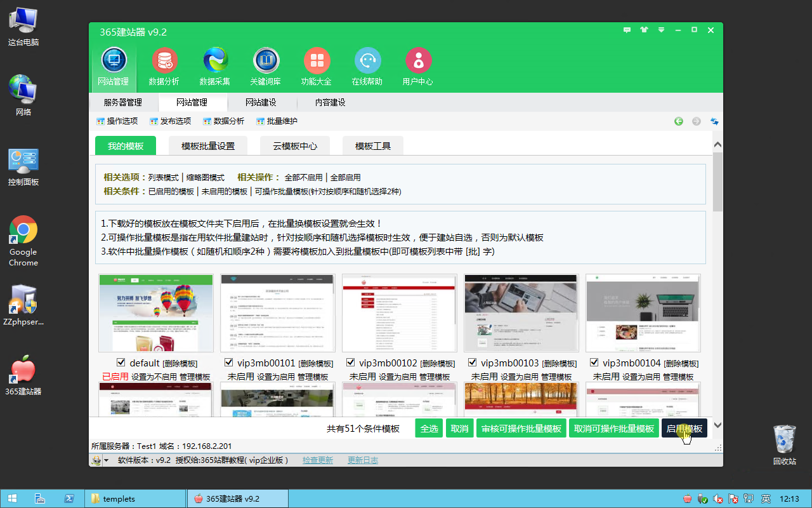
Task: Filter by 已启用的模板
Action: [x=171, y=191]
